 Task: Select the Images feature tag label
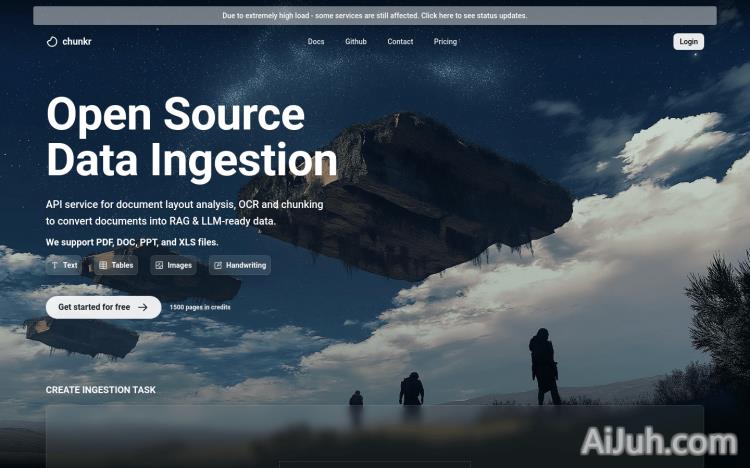pyautogui.click(x=180, y=265)
